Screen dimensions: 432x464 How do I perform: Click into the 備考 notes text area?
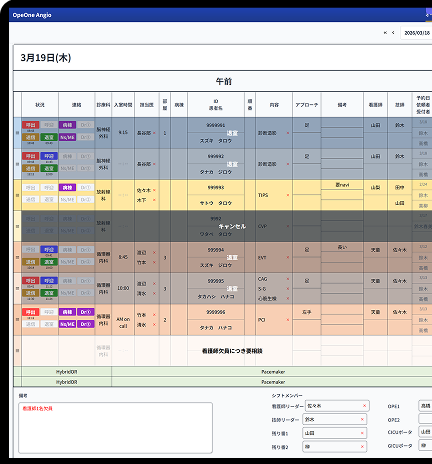click(115, 428)
